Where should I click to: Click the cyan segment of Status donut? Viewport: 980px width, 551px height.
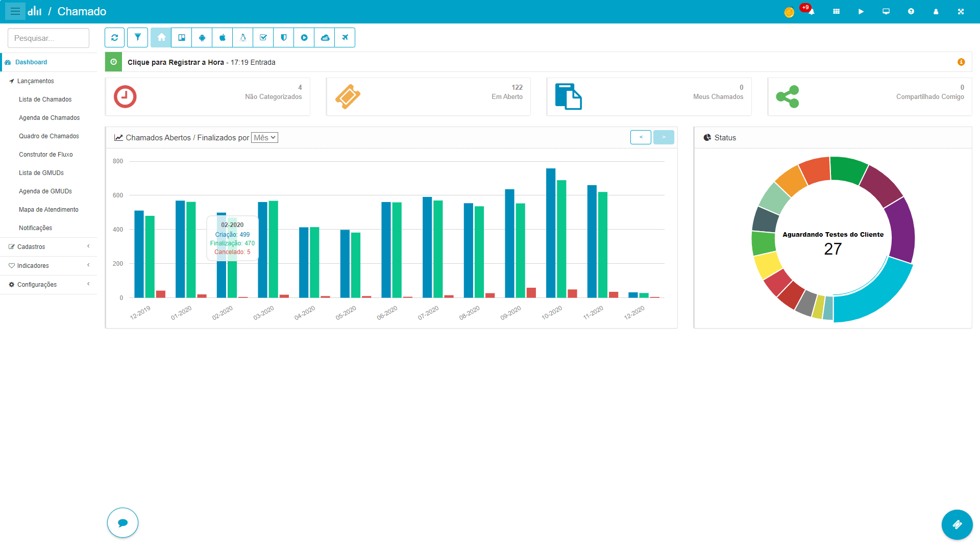(x=878, y=296)
